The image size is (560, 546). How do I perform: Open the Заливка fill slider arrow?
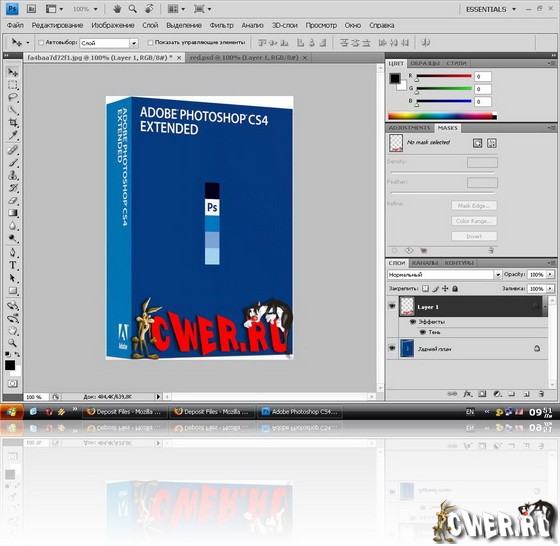point(550,289)
